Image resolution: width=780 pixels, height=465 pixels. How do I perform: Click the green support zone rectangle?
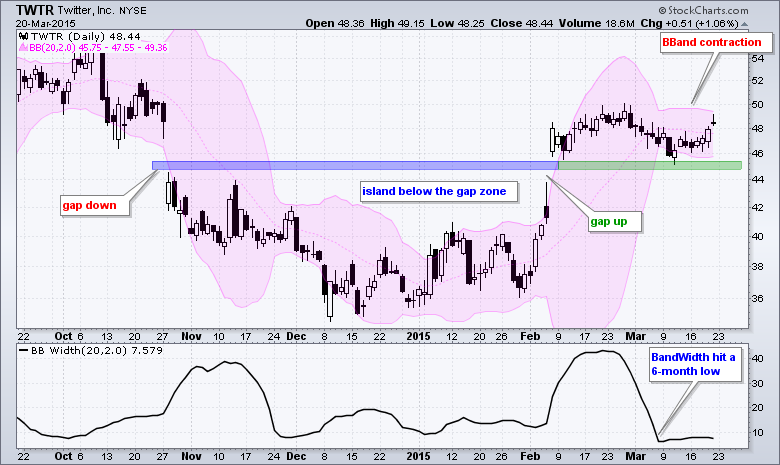coord(650,166)
